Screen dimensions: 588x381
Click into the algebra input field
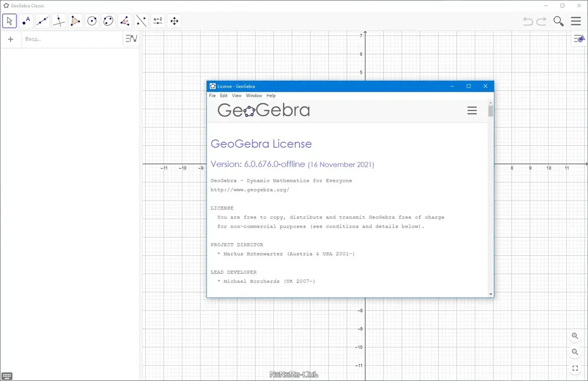coord(72,39)
